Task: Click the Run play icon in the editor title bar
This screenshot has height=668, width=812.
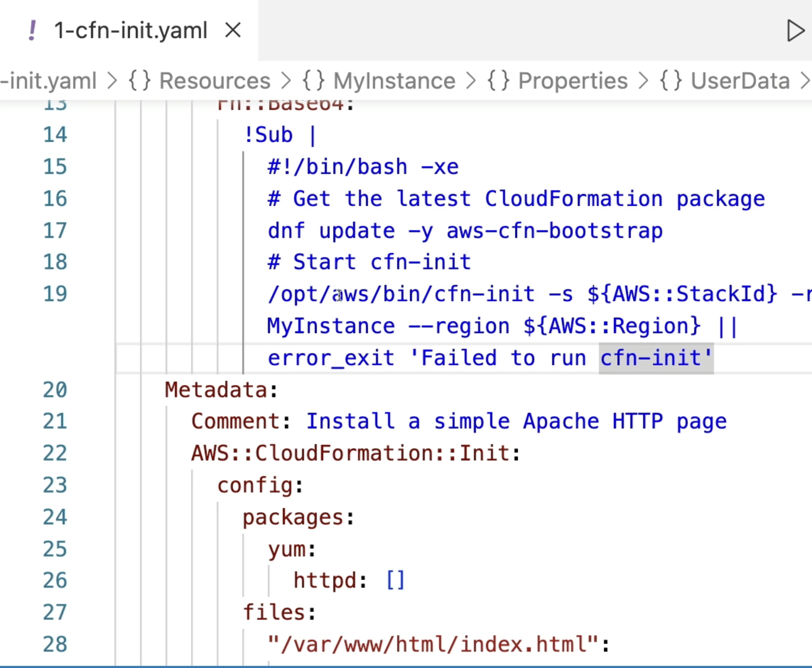Action: click(796, 31)
